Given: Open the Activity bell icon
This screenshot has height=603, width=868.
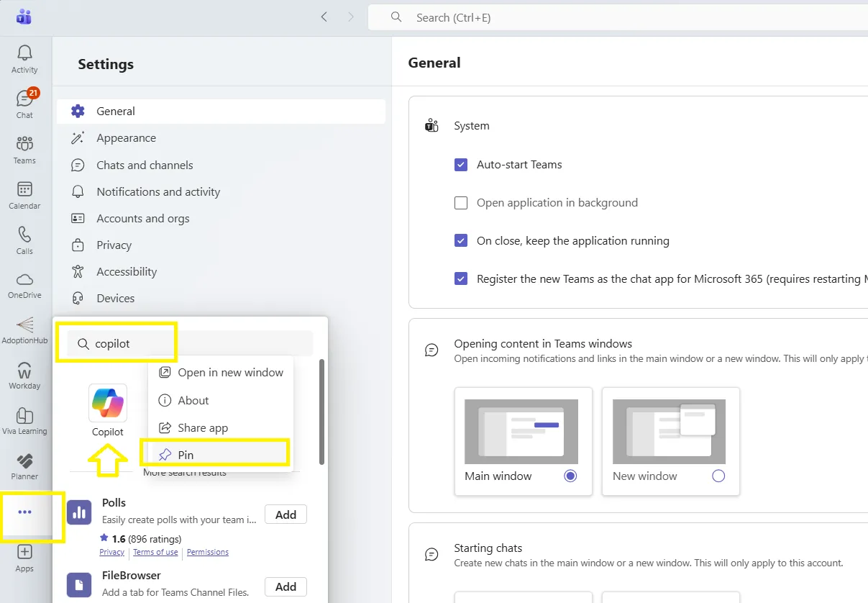Looking at the screenshot, I should coord(24,59).
